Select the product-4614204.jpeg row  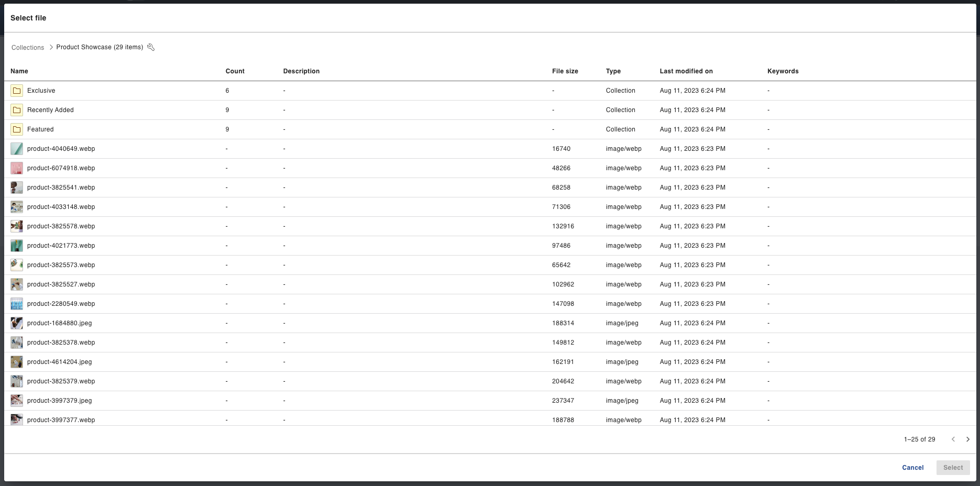[59, 362]
